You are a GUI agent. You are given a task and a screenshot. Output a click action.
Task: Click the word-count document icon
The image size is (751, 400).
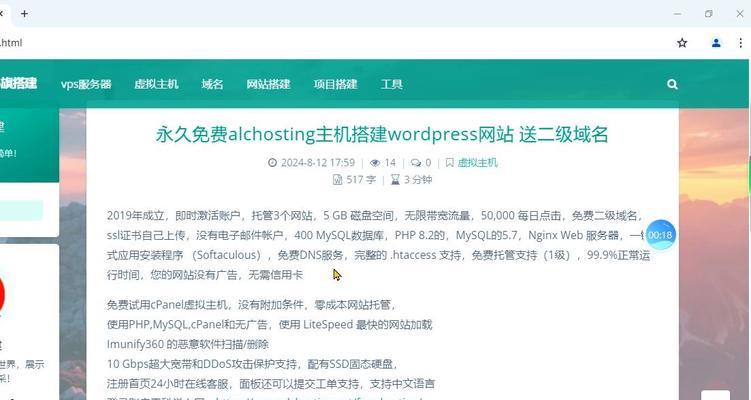coord(338,180)
